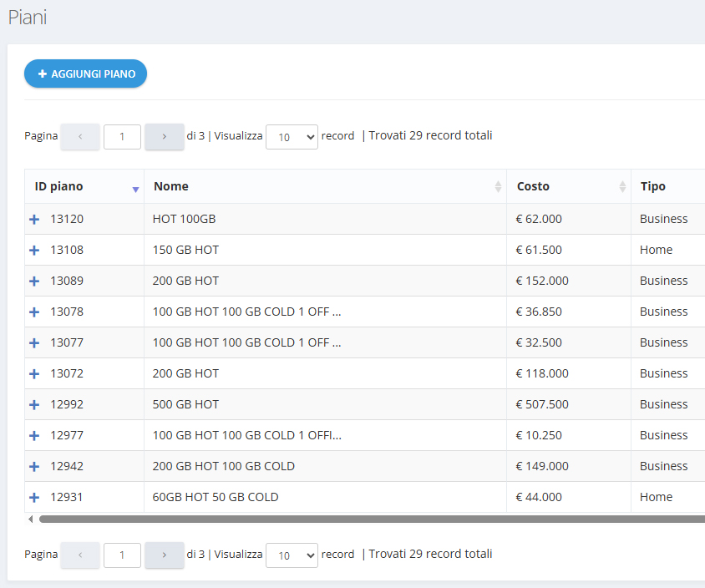Open details of plan 13078 via plus icon

(x=34, y=312)
